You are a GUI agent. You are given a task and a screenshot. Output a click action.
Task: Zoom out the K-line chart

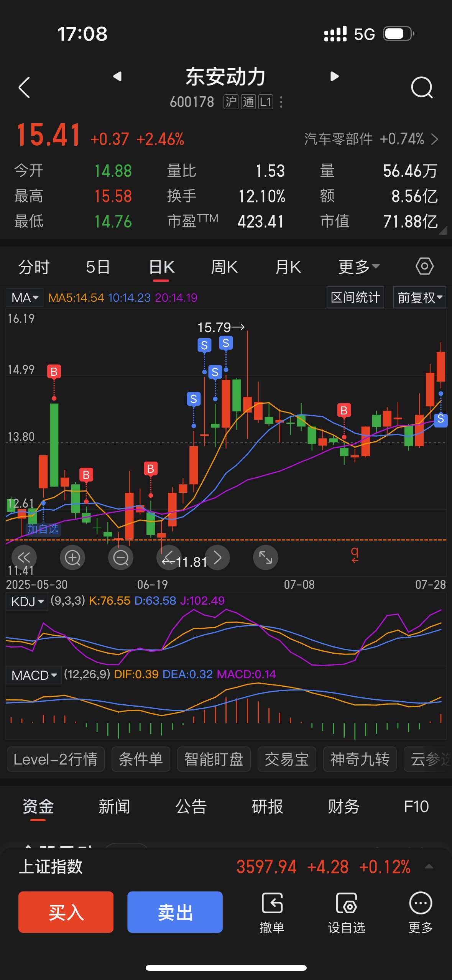point(121,557)
